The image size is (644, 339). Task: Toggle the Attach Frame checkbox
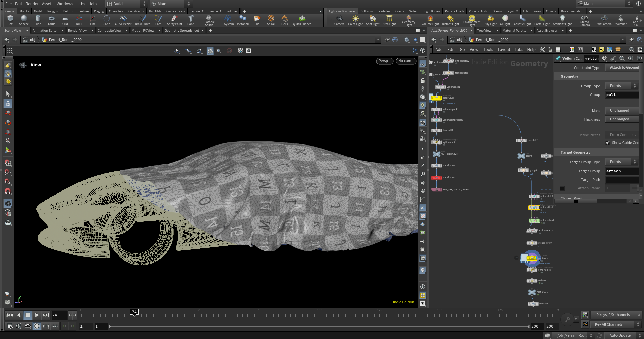tap(562, 188)
